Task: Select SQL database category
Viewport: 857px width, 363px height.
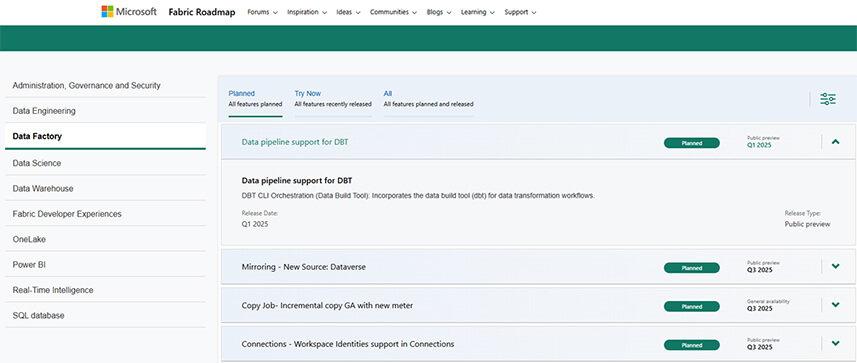Action: click(x=105, y=315)
